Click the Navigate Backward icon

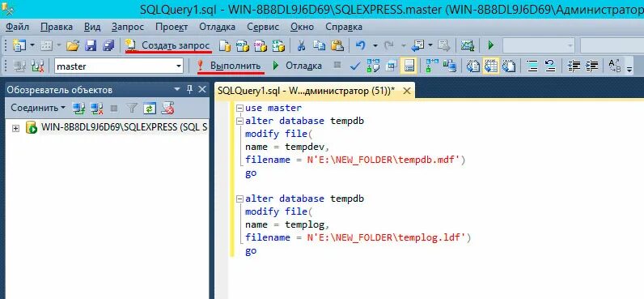point(417,45)
